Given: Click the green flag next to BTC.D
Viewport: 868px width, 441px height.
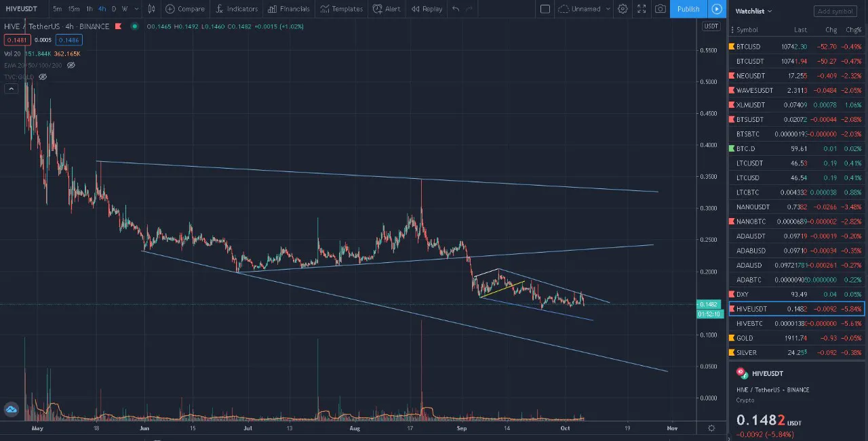Looking at the screenshot, I should click(732, 148).
